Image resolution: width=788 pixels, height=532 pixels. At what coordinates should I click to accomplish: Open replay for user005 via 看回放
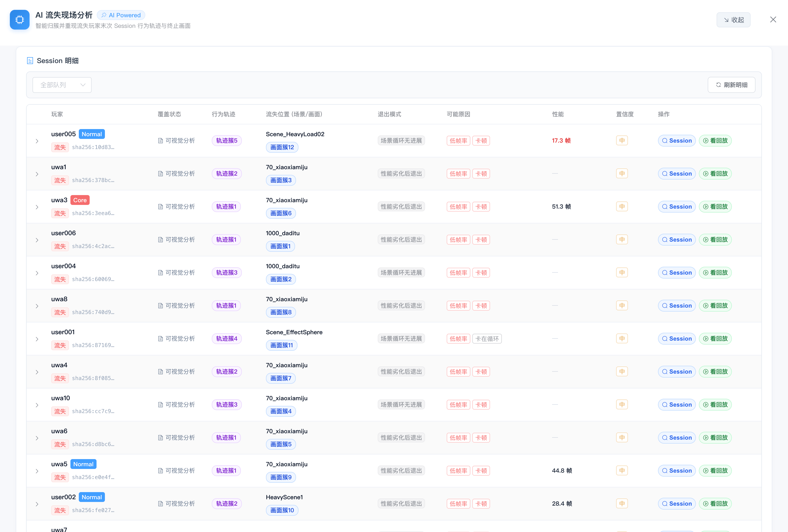tap(715, 141)
